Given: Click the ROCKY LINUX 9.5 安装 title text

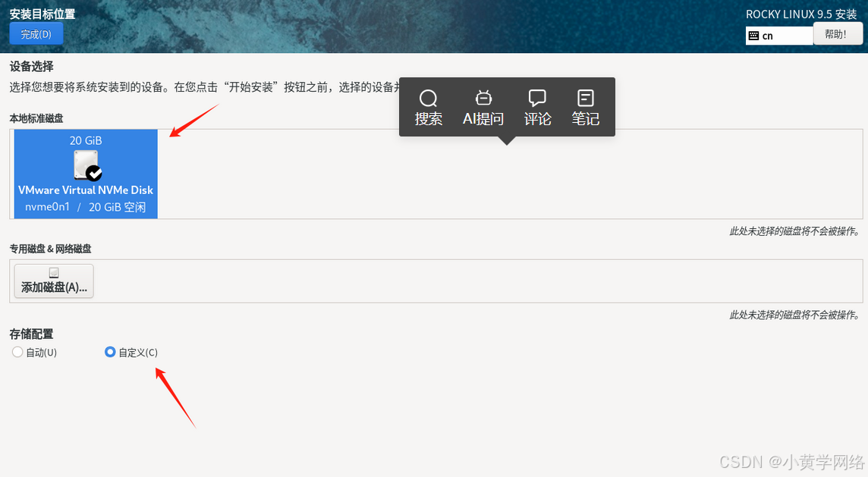Looking at the screenshot, I should click(801, 14).
